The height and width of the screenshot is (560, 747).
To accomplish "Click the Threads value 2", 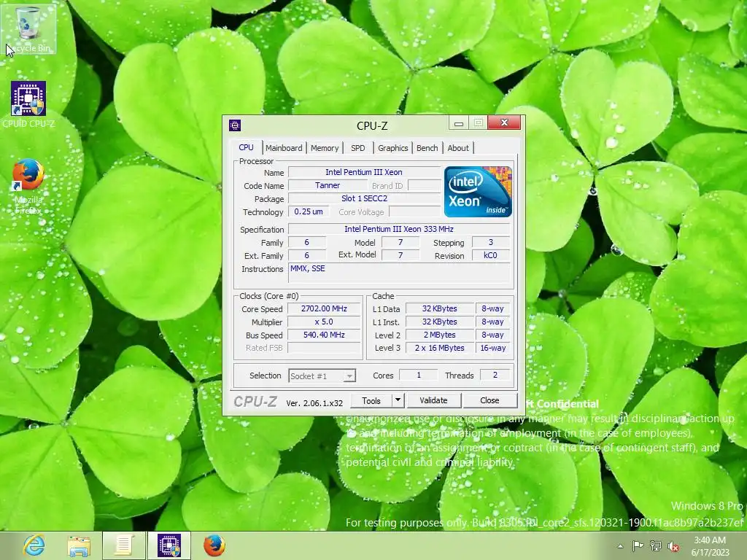I will [495, 376].
